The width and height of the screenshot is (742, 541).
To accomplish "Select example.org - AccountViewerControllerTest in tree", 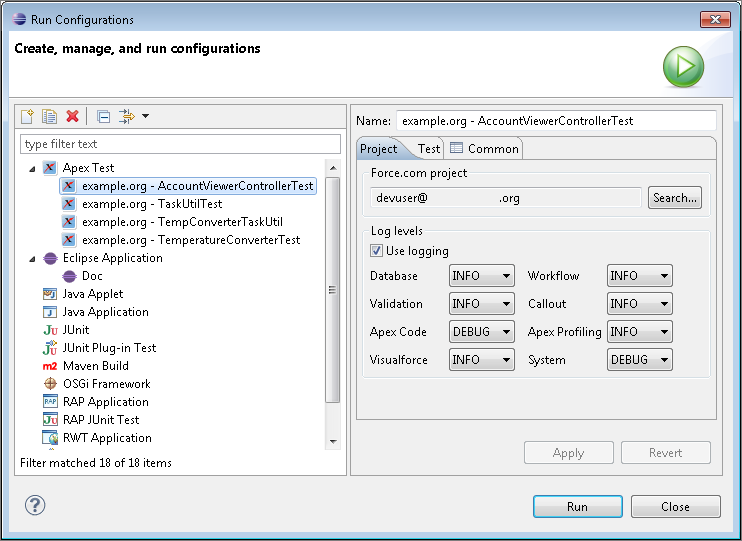I will [188, 186].
